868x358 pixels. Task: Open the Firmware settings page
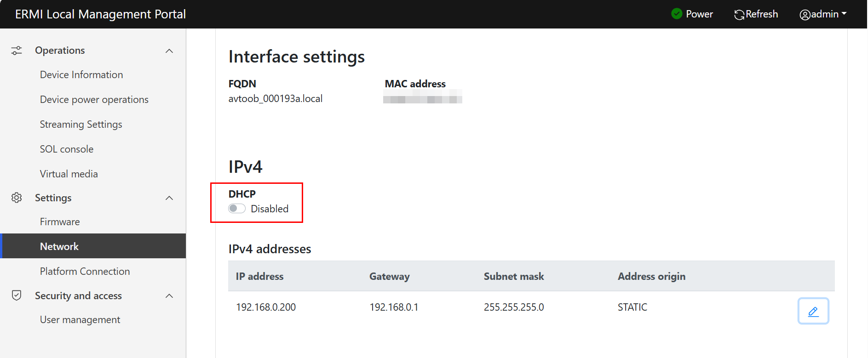[60, 222]
